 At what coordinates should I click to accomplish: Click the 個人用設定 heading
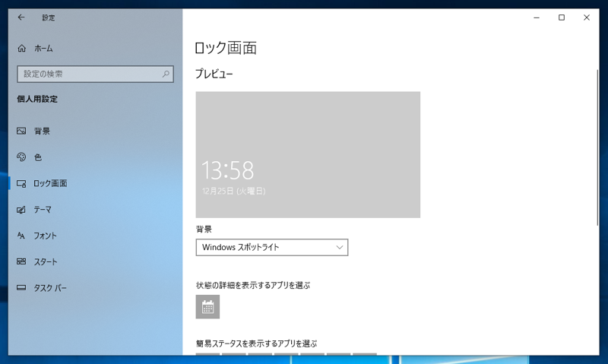tap(37, 100)
